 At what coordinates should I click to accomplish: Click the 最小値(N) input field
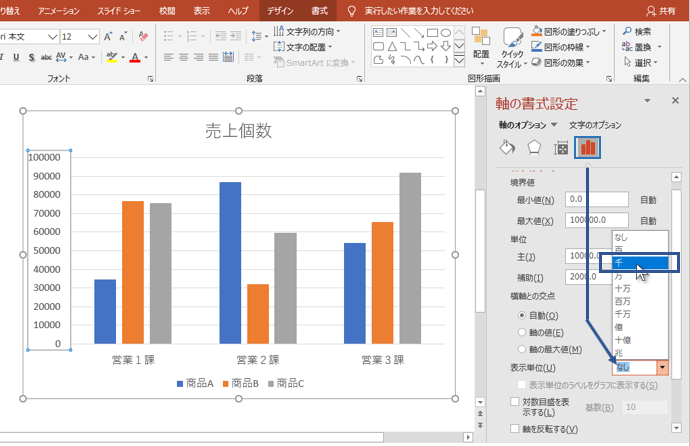(x=596, y=199)
